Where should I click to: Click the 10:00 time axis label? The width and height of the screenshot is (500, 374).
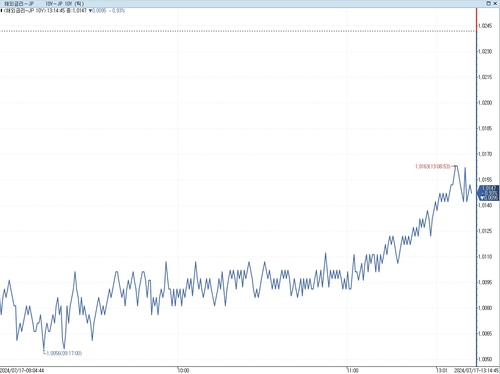click(x=183, y=370)
